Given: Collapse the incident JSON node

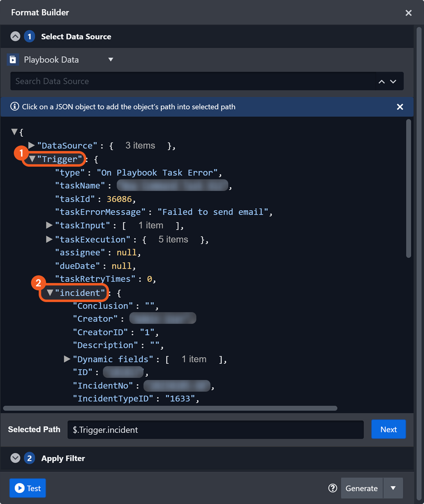Looking at the screenshot, I should [x=50, y=293].
